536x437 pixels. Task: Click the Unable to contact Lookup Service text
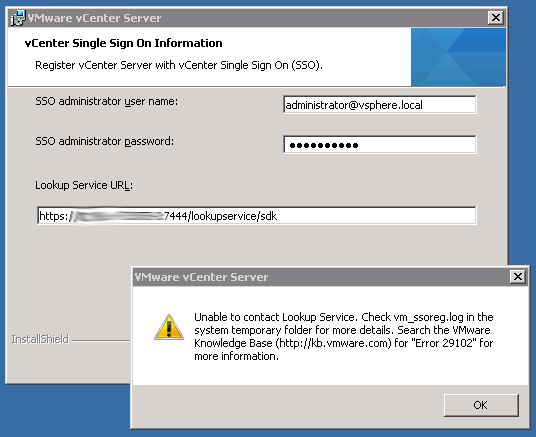click(275, 317)
